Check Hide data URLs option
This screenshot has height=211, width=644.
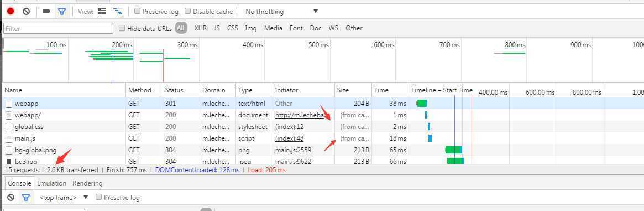point(122,28)
